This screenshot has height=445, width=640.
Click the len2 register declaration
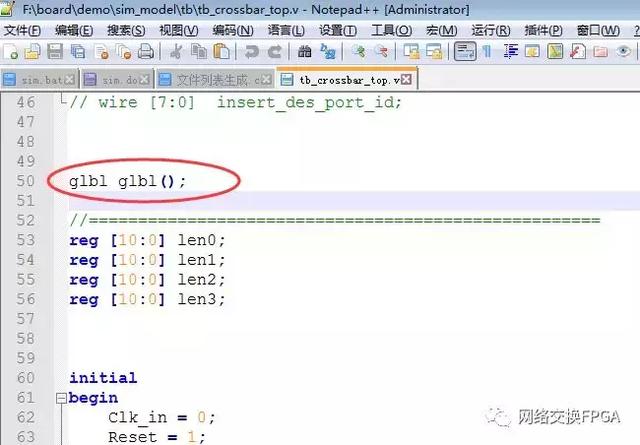point(147,280)
